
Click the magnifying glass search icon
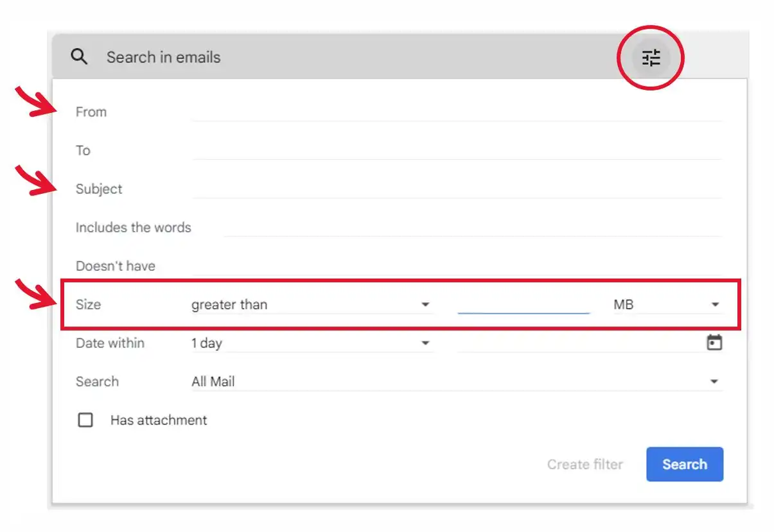pyautogui.click(x=79, y=56)
